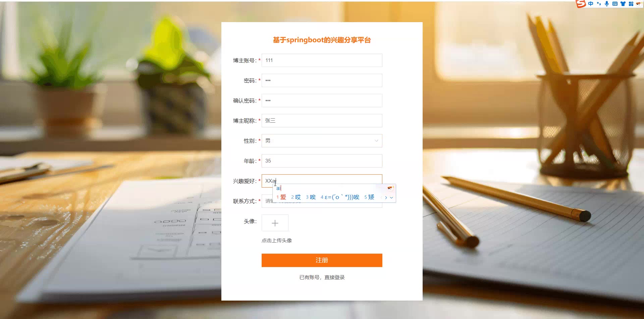Open the soft keyboard icon in Sogou toolbar
Viewport: 644px width, 319px height.
(615, 4)
